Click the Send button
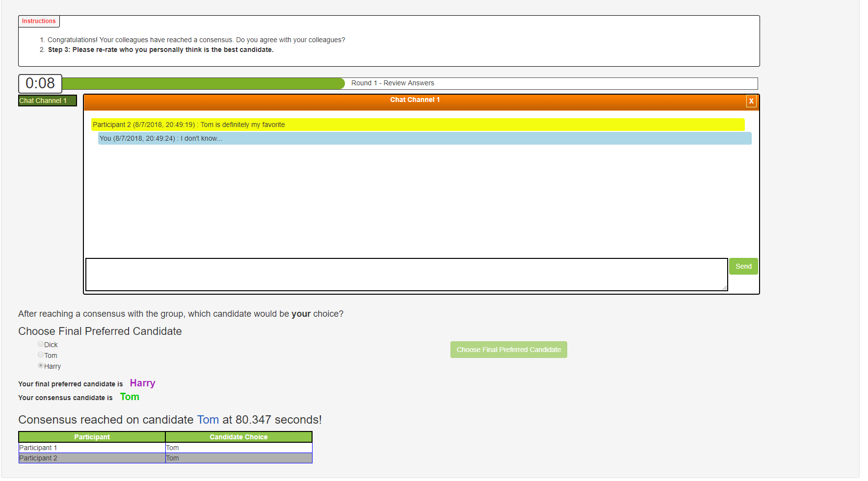This screenshot has width=868, height=481. tap(743, 266)
